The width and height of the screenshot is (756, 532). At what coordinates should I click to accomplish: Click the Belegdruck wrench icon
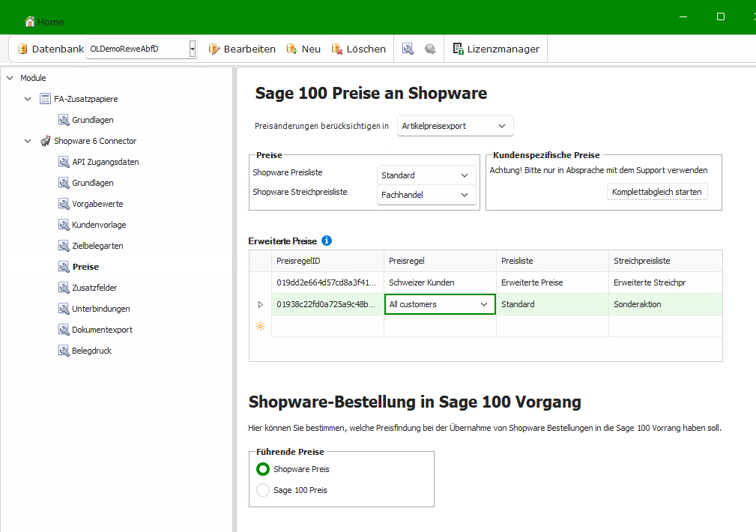pyautogui.click(x=64, y=351)
